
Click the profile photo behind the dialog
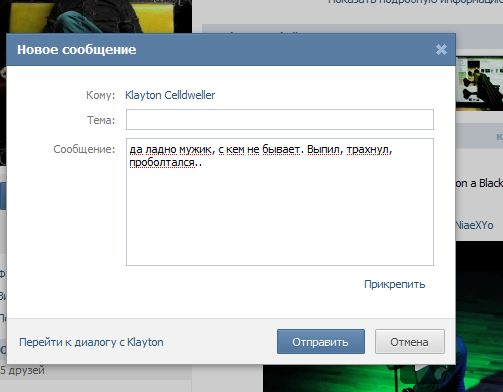pyautogui.click(x=96, y=16)
